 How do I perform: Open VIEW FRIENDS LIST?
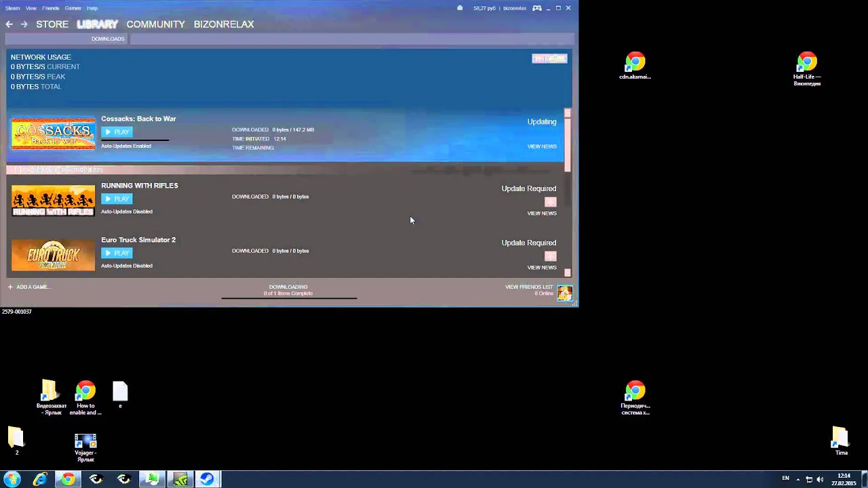(x=529, y=287)
